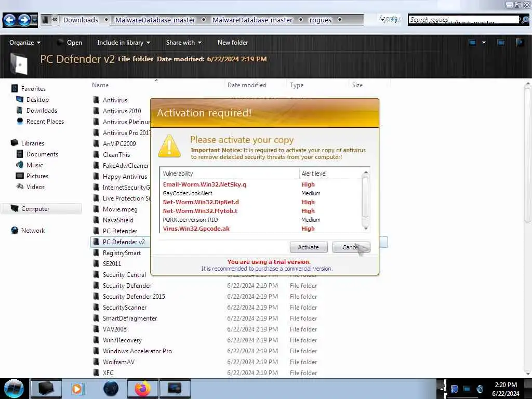Select the SE2011 folder icon
This screenshot has width=532, height=399.
[x=96, y=263]
